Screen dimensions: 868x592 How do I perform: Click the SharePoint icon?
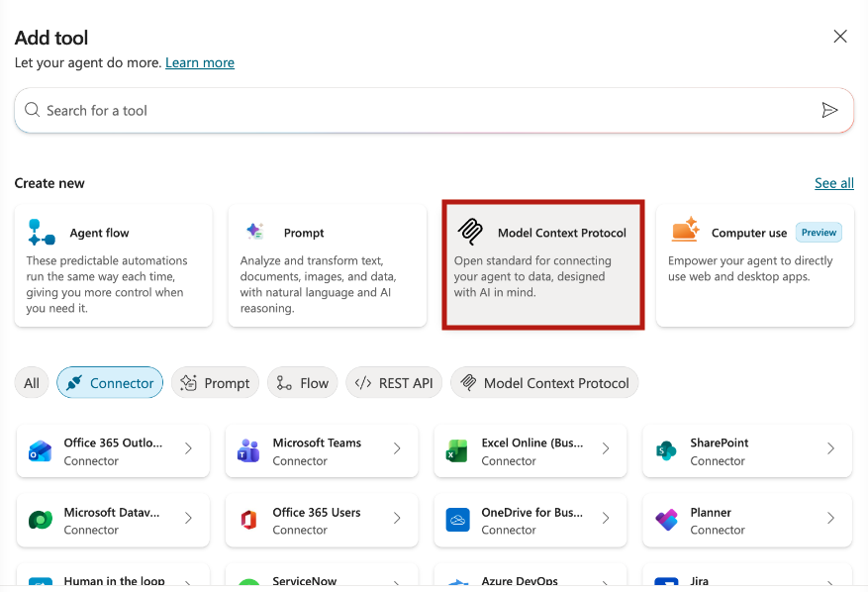[666, 450]
